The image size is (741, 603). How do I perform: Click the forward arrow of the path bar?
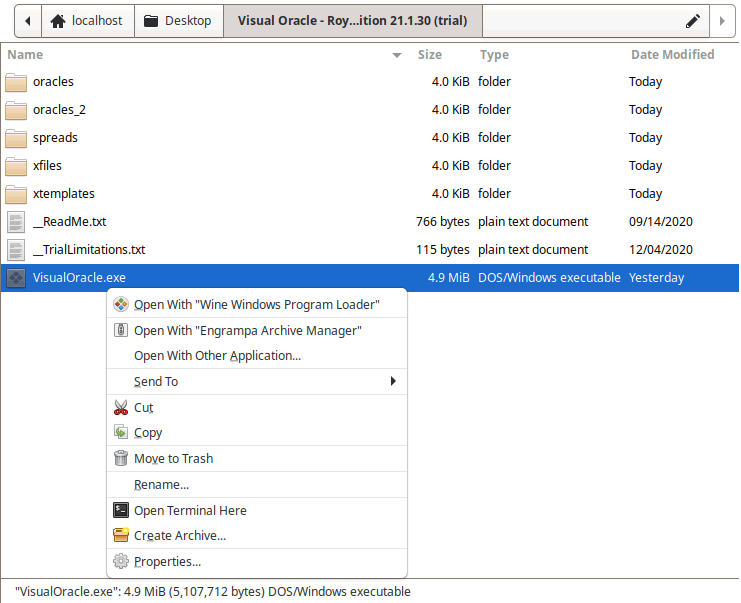tap(722, 21)
